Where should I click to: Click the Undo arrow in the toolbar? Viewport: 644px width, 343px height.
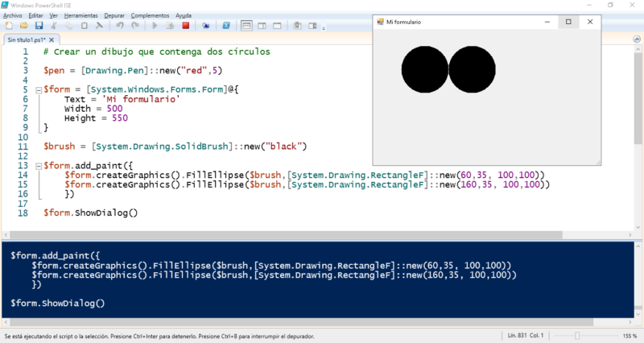[x=119, y=26]
